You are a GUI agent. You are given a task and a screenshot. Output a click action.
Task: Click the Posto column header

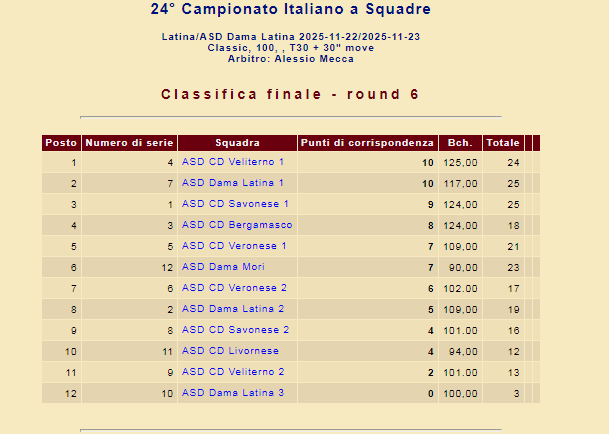(x=61, y=143)
